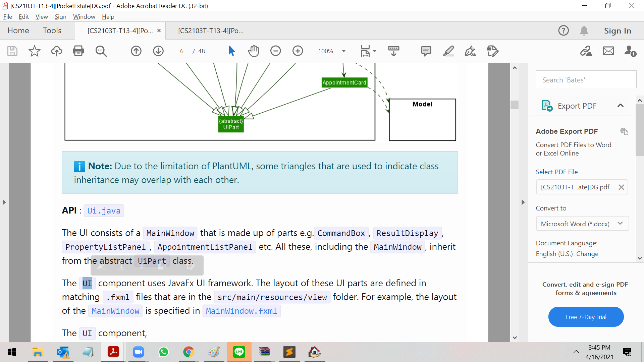The width and height of the screenshot is (644, 362).
Task: Switch to the second document tab
Action: [x=211, y=31]
